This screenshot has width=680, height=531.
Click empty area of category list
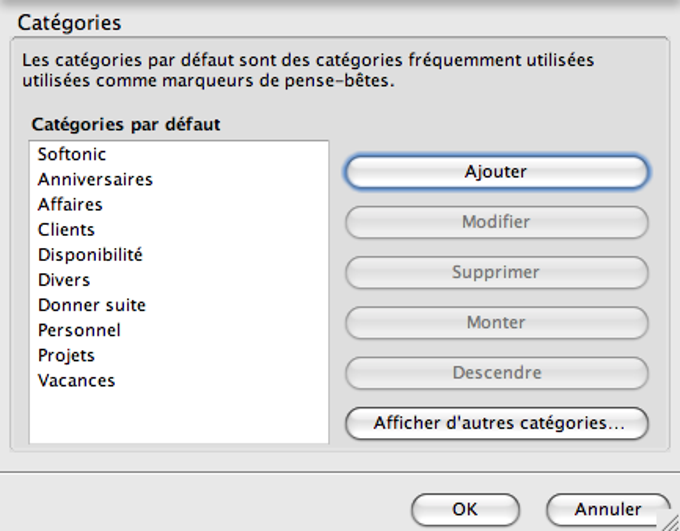pyautogui.click(x=178, y=418)
